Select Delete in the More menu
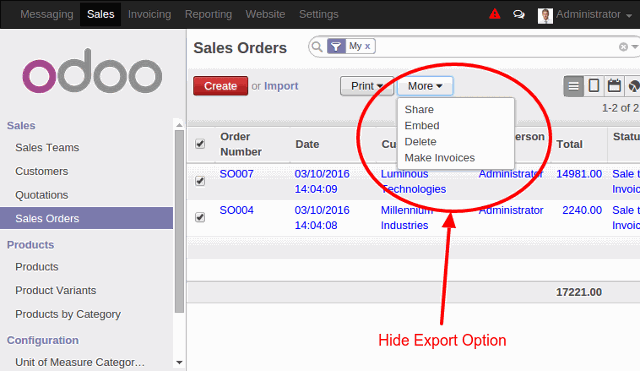Image resolution: width=640 pixels, height=371 pixels. (420, 142)
